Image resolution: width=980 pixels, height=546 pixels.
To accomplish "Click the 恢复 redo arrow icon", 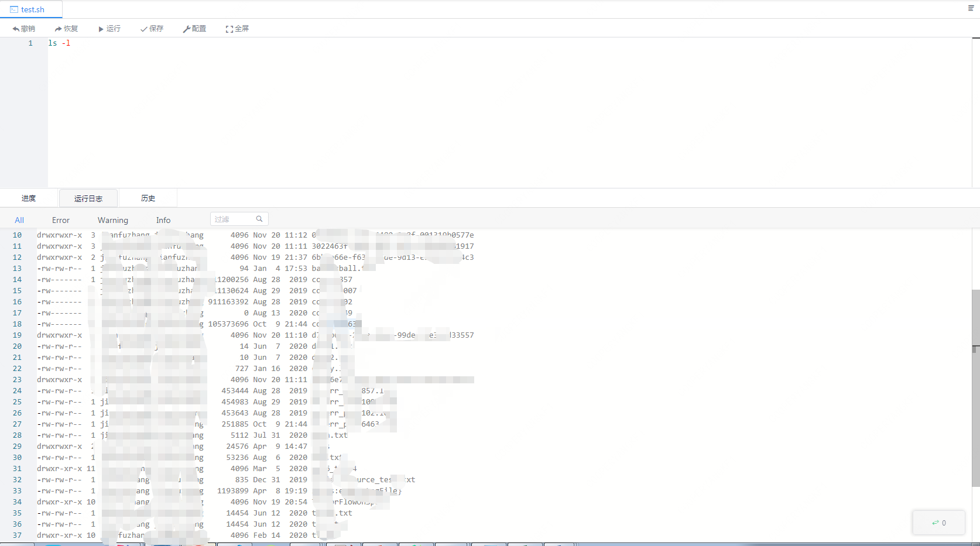I will (x=58, y=29).
